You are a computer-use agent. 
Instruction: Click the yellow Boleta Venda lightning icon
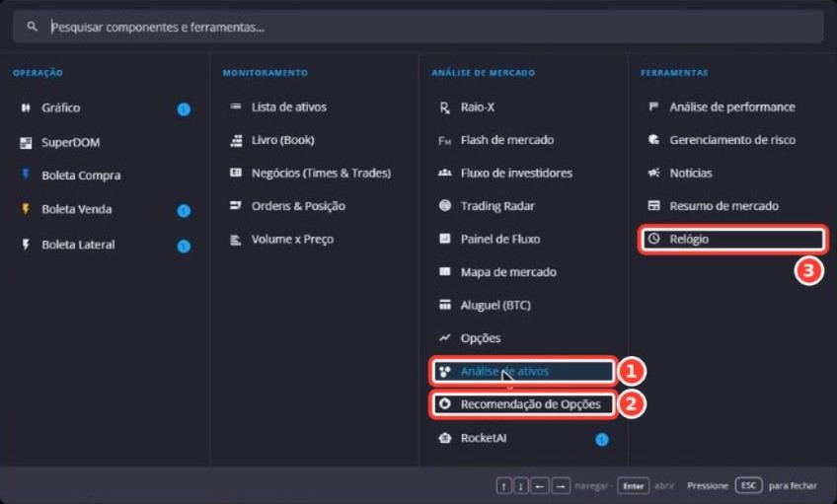[25, 208]
